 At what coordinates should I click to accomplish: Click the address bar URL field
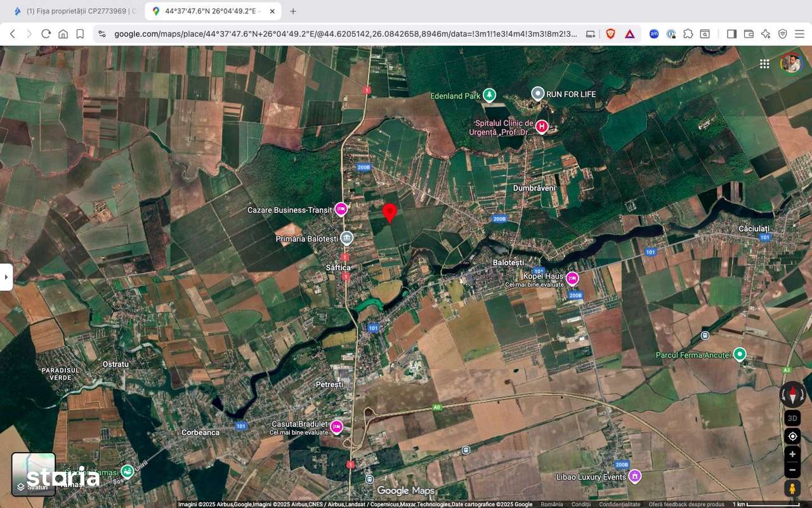click(343, 34)
